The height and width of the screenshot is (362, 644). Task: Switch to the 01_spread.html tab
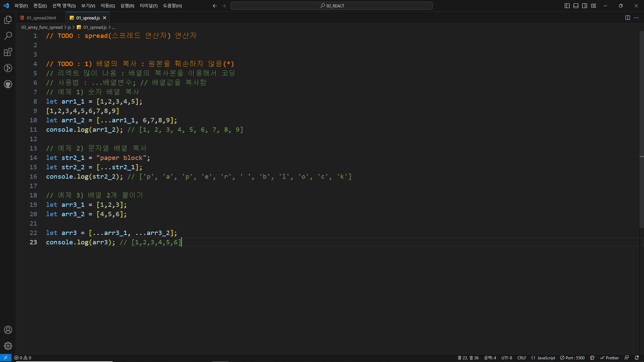coord(41,18)
